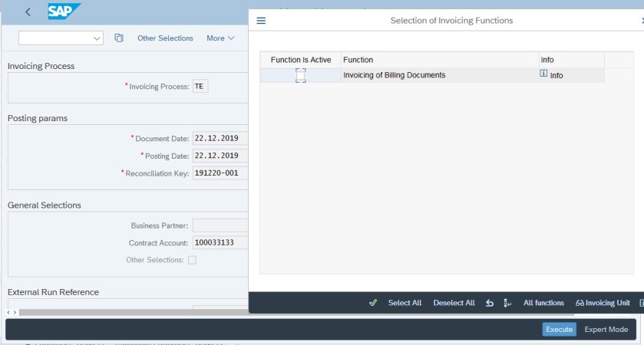Click the All functions button
This screenshot has height=345, width=644.
(x=543, y=303)
